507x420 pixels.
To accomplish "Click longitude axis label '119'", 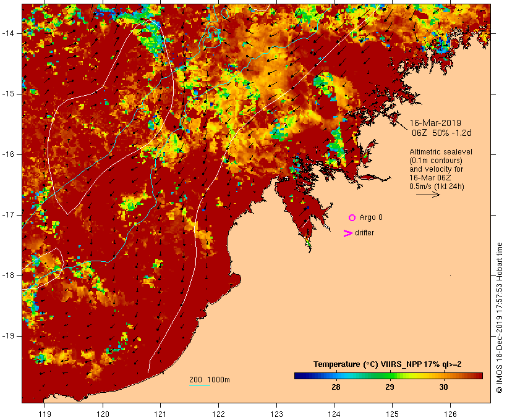I will [x=45, y=414].
